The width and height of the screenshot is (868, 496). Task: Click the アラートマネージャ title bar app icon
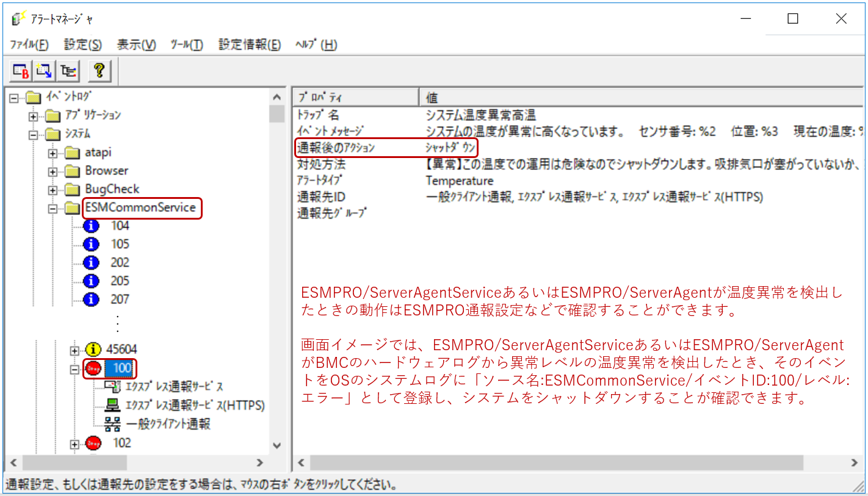[x=18, y=19]
